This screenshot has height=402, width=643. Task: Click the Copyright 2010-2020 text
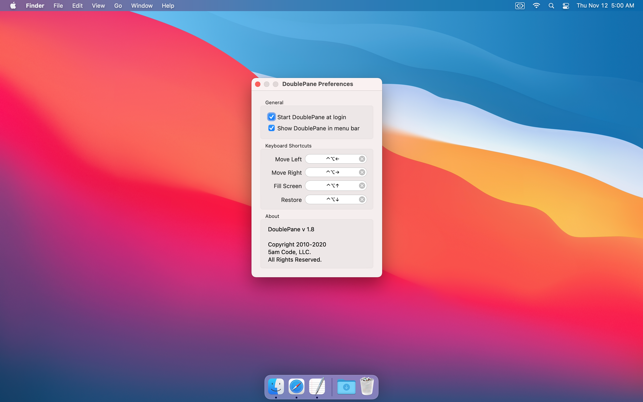coord(297,244)
